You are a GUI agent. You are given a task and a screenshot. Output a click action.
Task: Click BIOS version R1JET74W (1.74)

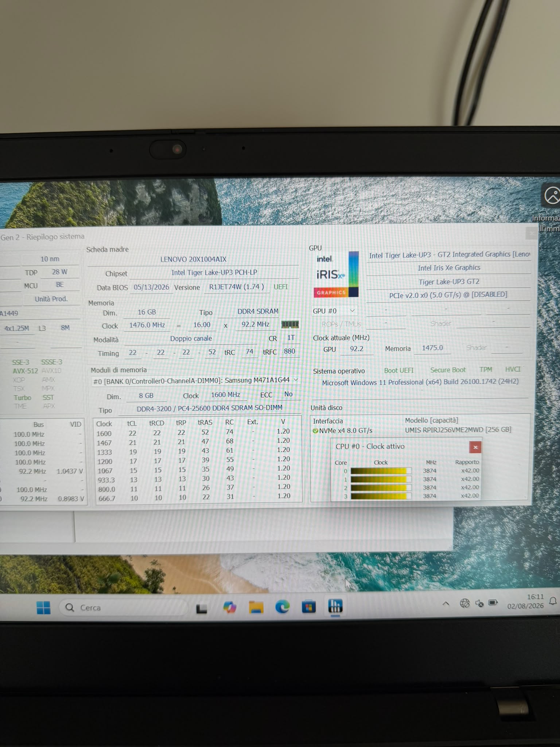click(236, 287)
